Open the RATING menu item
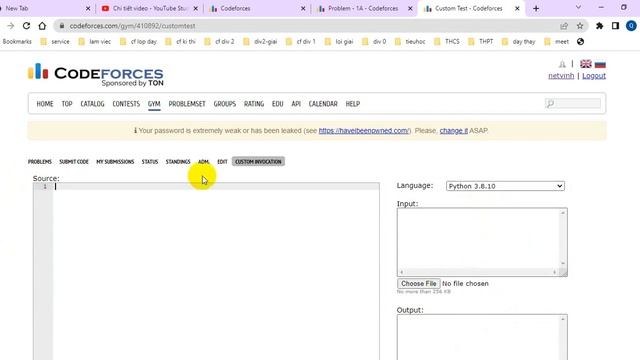Image resolution: width=640 pixels, height=360 pixels. point(254,104)
